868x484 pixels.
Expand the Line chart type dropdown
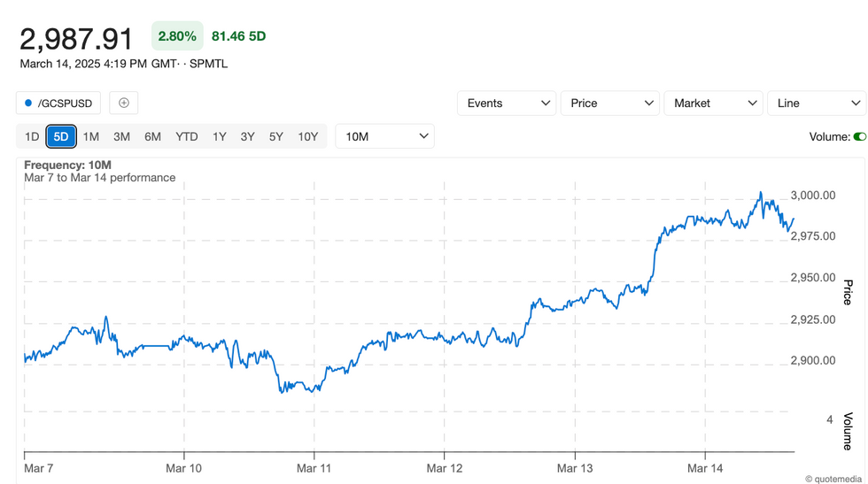[816, 104]
